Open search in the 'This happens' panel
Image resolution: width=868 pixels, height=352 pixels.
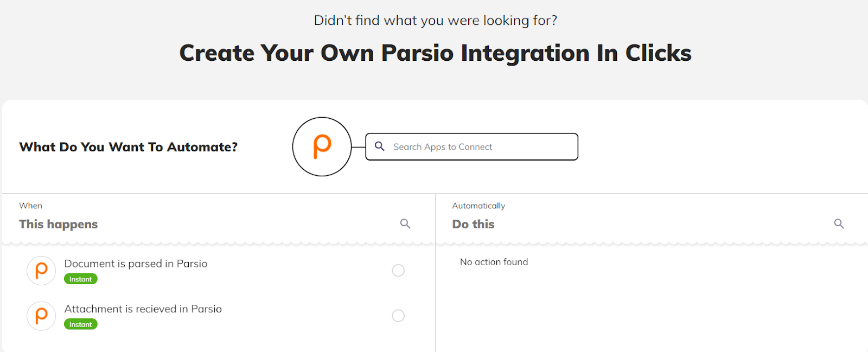[x=405, y=223]
